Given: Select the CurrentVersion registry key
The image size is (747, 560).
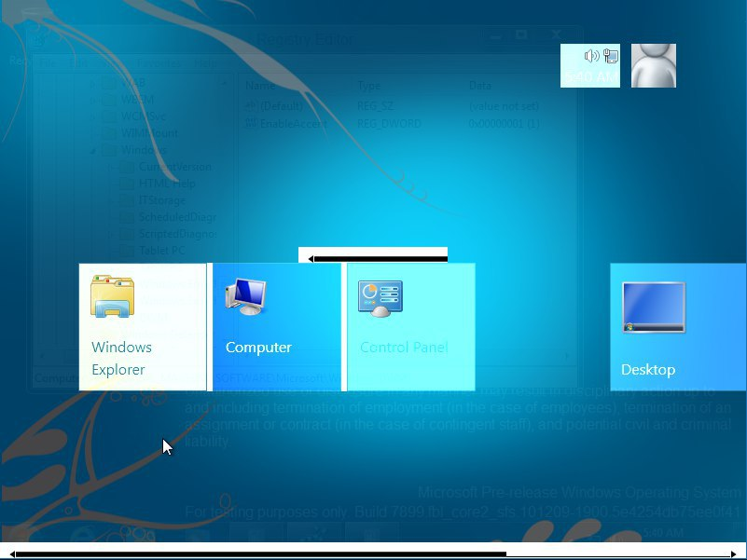Looking at the screenshot, I should tap(174, 167).
